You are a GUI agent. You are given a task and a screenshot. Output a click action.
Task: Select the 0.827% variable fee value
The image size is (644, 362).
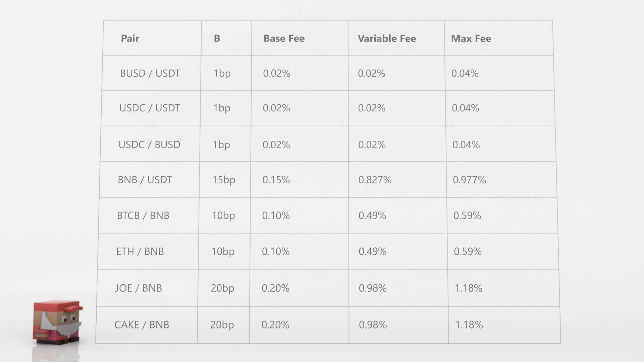(x=375, y=180)
